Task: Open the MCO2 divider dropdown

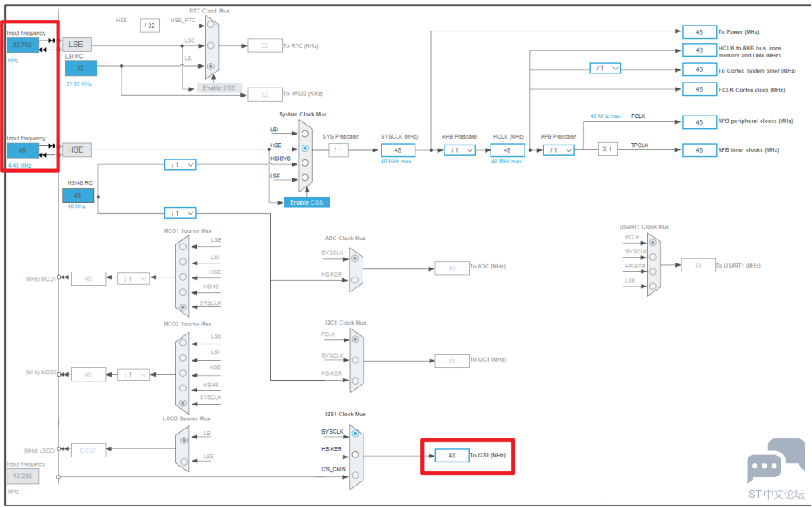Action: coord(134,374)
